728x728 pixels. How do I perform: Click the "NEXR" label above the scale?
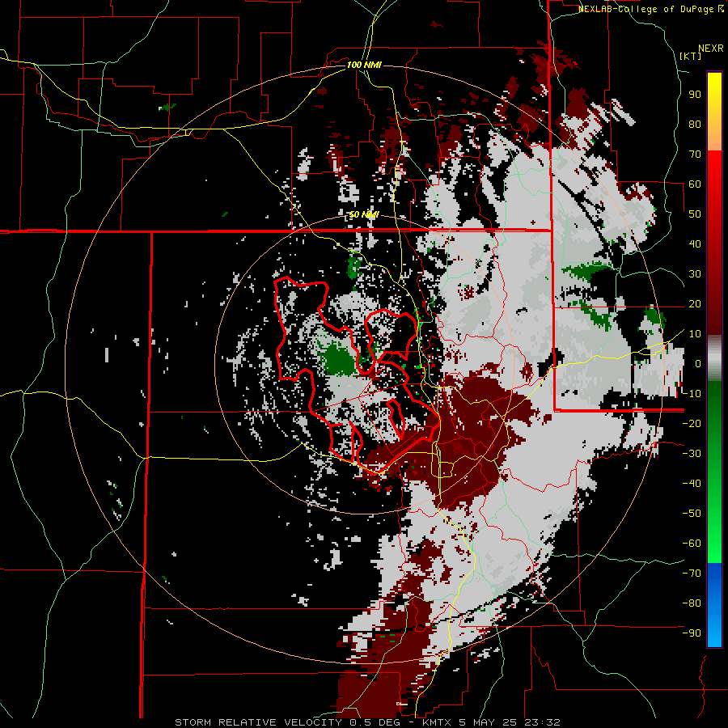coord(711,49)
